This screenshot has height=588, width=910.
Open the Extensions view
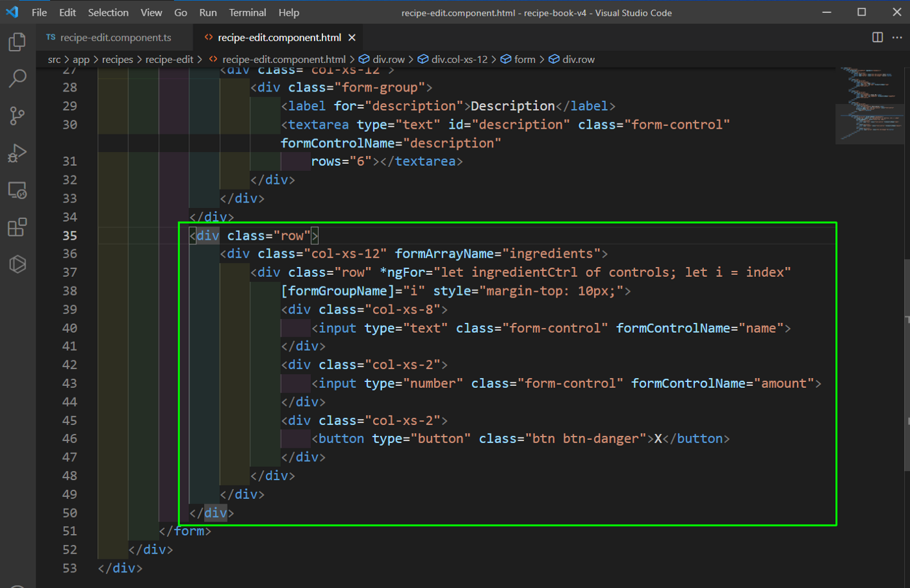(x=18, y=227)
